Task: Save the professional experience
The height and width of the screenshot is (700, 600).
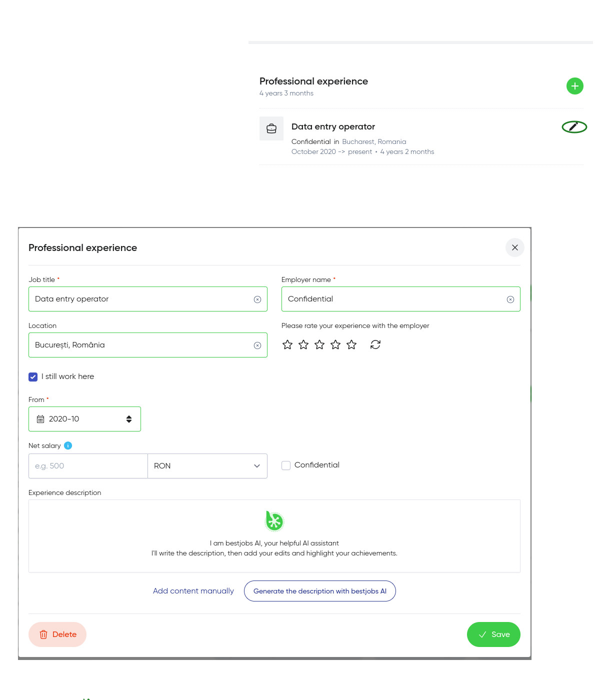Action: coord(493,634)
